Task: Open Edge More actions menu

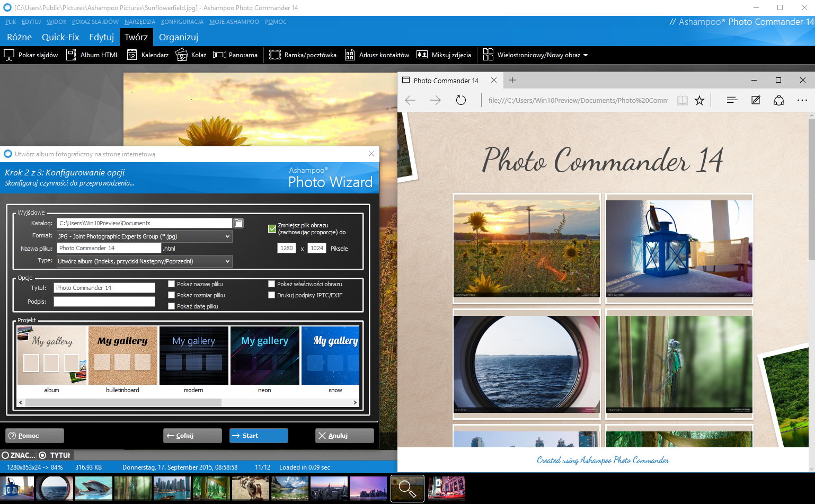Action: click(x=802, y=100)
